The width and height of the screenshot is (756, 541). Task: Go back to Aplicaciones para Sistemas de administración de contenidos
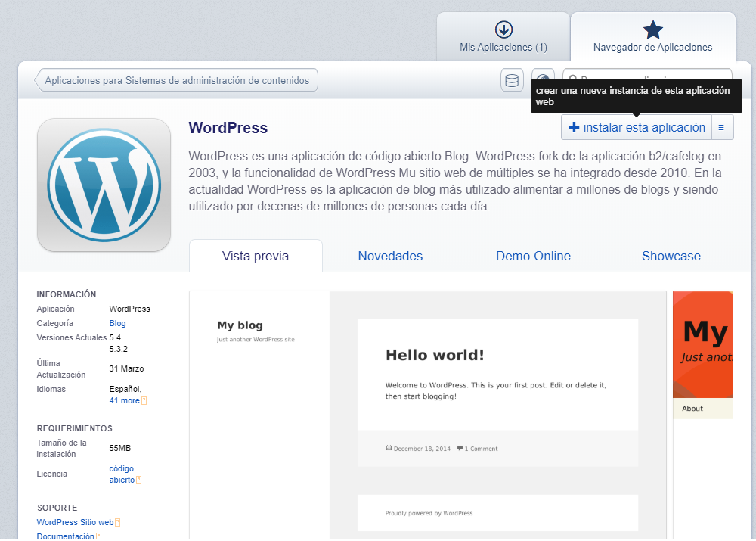[x=176, y=80]
